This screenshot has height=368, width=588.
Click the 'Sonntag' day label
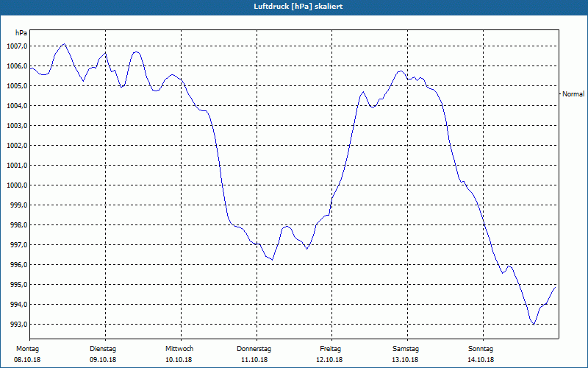(x=481, y=349)
